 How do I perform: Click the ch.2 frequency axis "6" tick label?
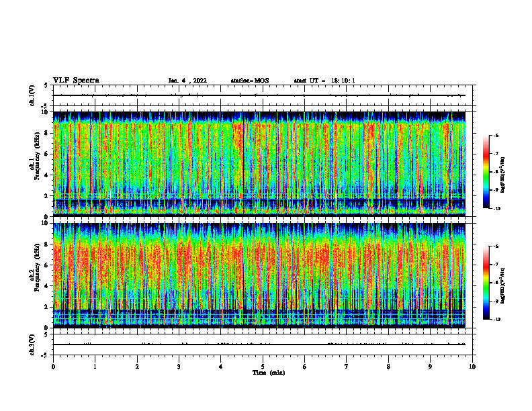point(46,265)
